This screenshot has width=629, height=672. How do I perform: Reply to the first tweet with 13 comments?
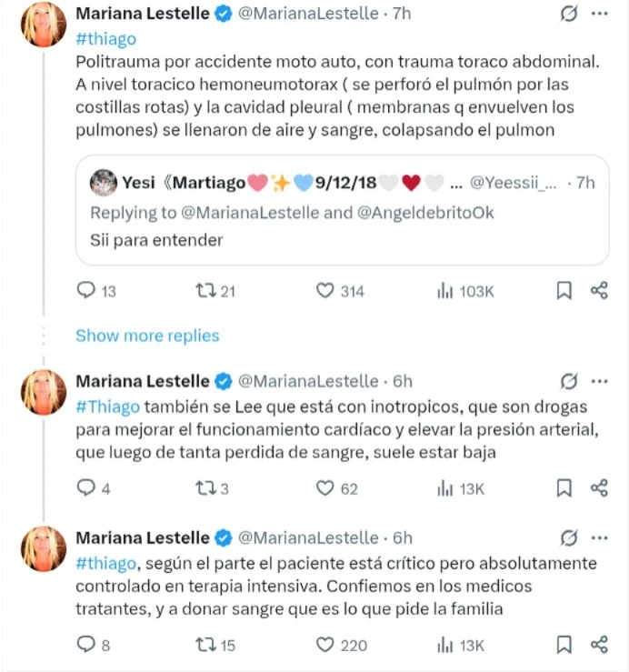(86, 291)
